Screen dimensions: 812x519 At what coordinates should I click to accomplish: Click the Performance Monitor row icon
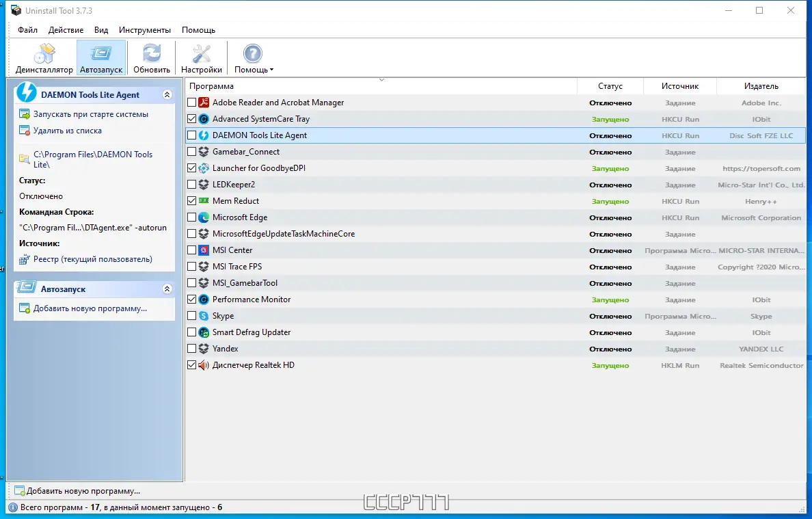click(204, 300)
